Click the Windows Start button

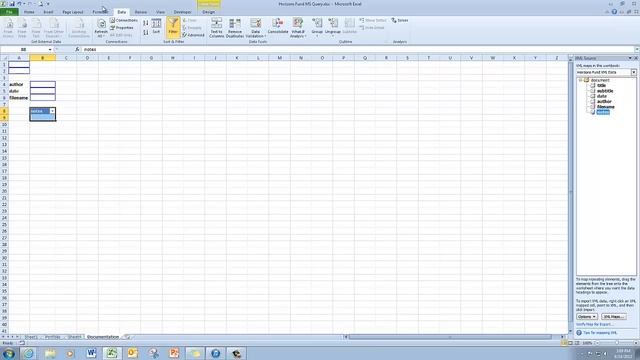coord(8,353)
